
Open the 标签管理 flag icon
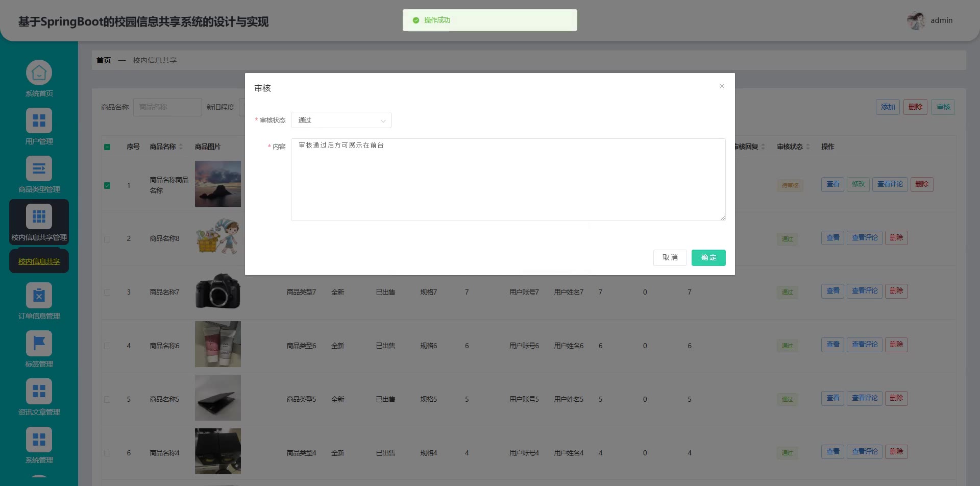[x=39, y=344]
